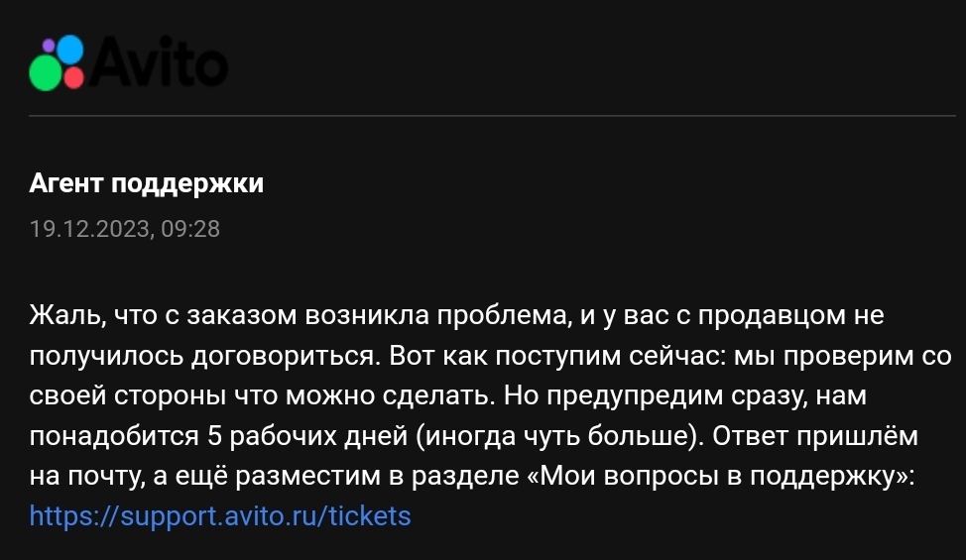Screen dimensions: 966x560
Task: Click the red circle in Avito logo
Action: tap(73, 77)
